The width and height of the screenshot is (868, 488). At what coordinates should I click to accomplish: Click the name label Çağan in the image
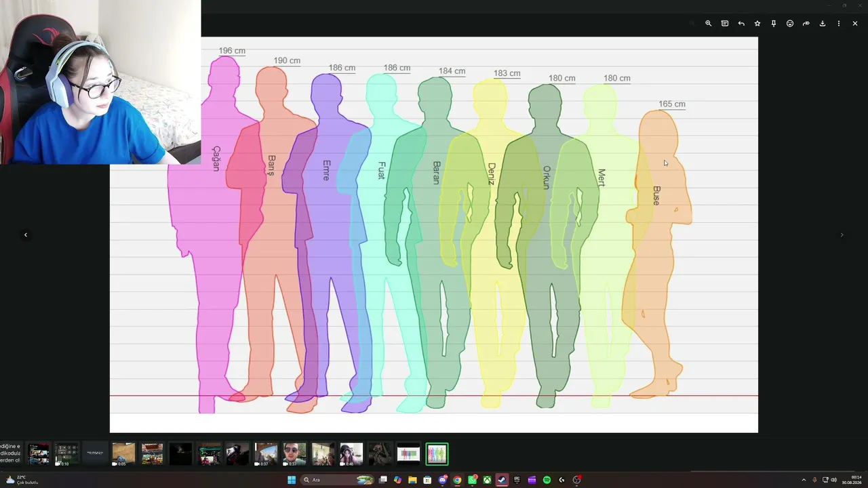(x=216, y=158)
